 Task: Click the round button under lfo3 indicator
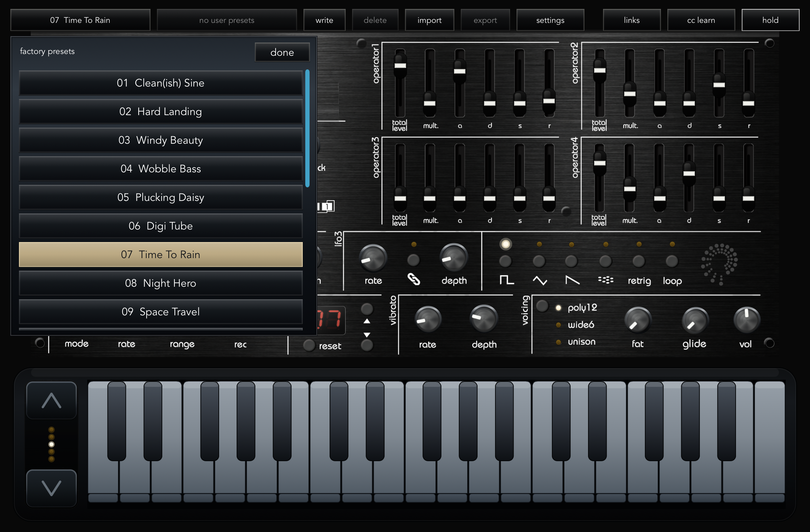click(x=414, y=260)
